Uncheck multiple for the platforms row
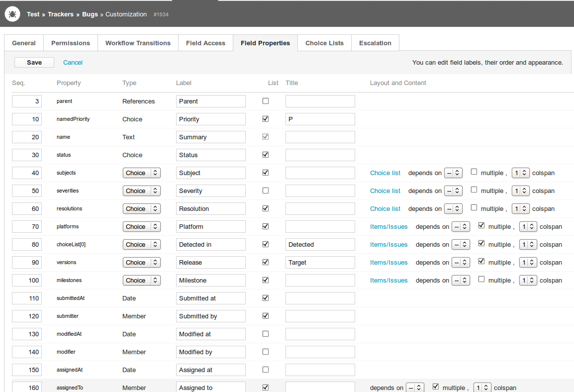 click(x=481, y=225)
